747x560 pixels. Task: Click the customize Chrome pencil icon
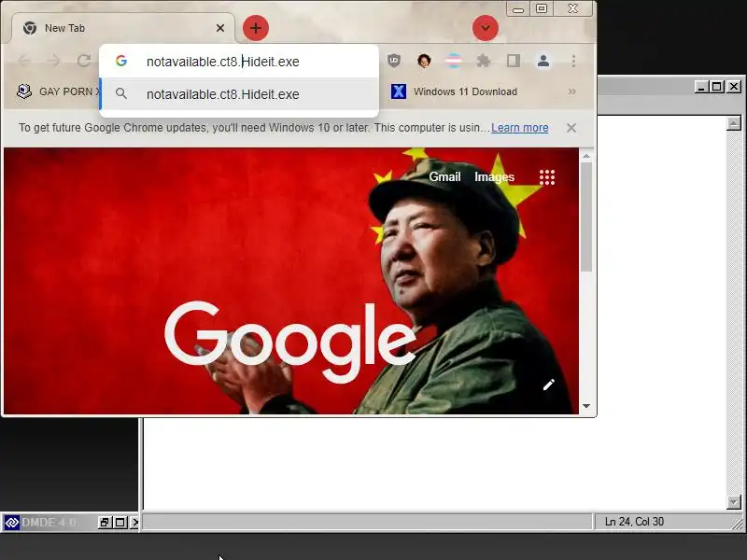coord(548,385)
